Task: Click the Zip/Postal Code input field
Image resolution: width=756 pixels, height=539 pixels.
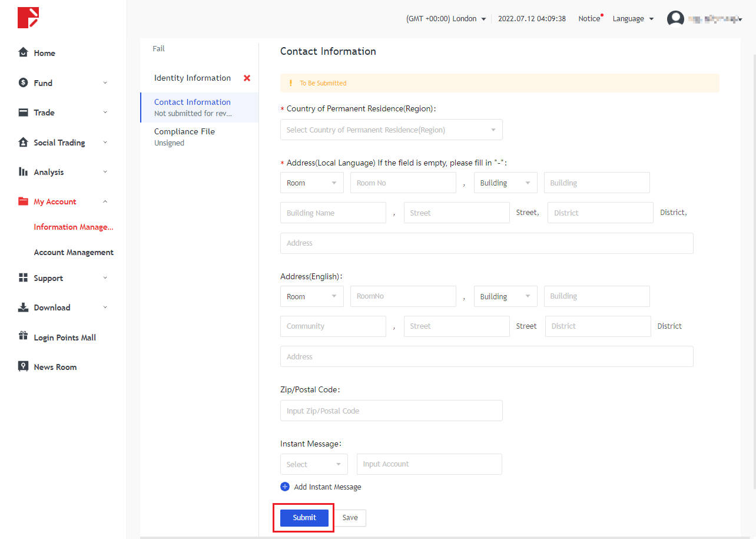Action: pos(391,411)
